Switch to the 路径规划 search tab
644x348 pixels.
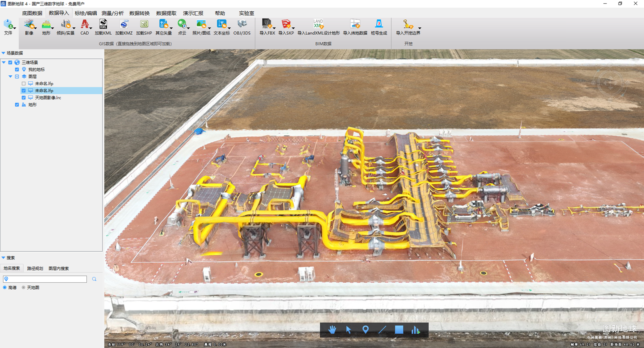(35, 268)
